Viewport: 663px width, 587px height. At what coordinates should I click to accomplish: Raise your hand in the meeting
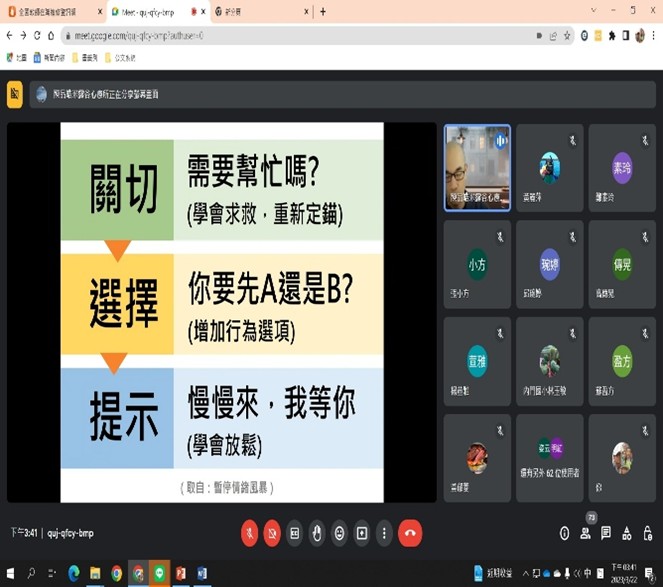tap(317, 533)
